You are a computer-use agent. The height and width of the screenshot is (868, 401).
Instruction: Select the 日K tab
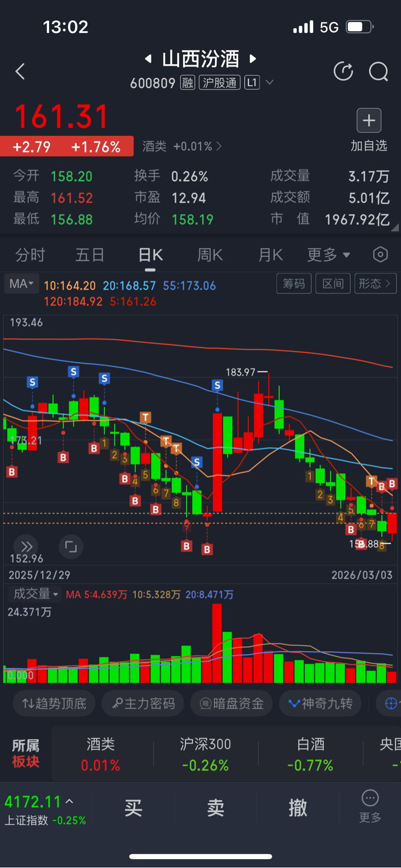click(x=150, y=255)
